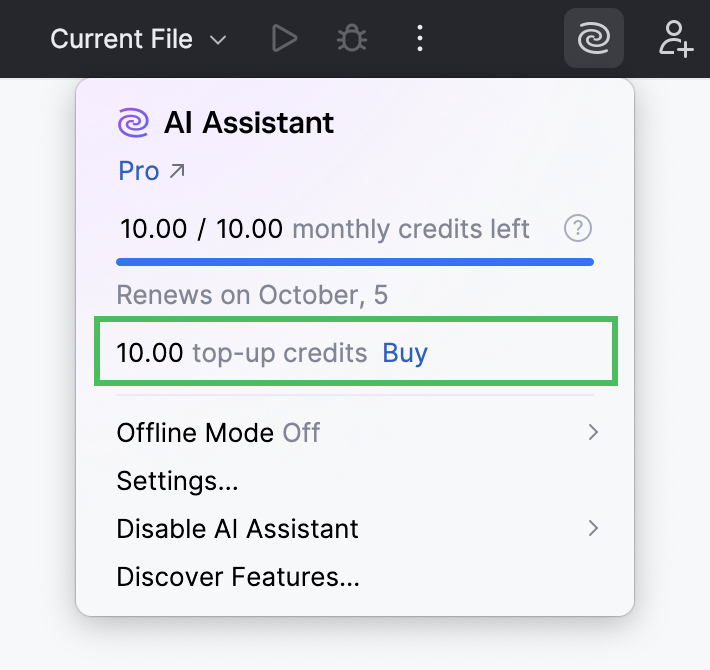Click the add user Code With Me icon

[x=676, y=39]
